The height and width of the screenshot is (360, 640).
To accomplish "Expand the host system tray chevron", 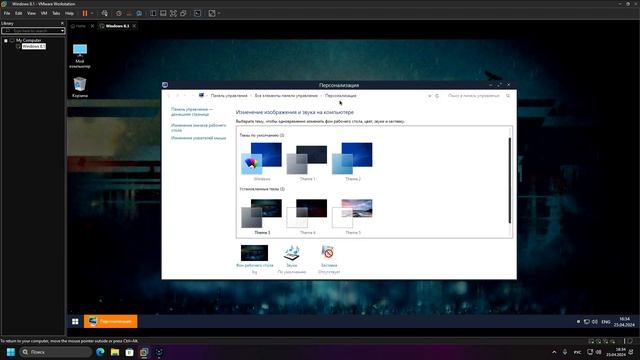I will click(554, 352).
